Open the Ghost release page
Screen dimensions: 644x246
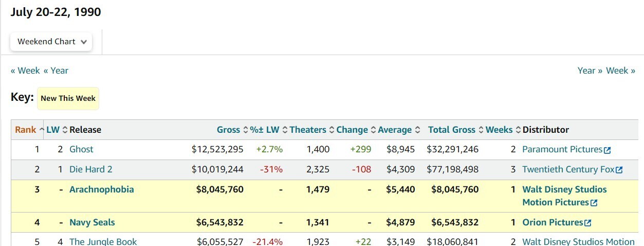[x=81, y=149]
